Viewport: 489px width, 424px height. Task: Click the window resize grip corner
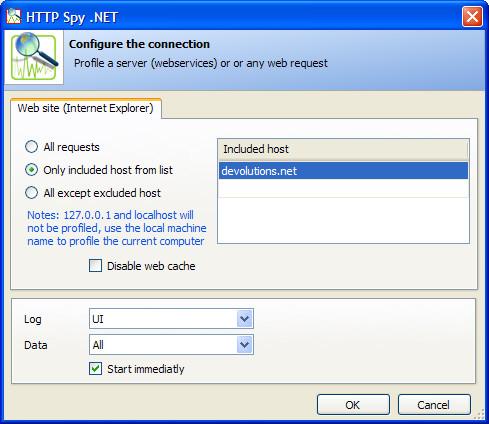point(480,414)
